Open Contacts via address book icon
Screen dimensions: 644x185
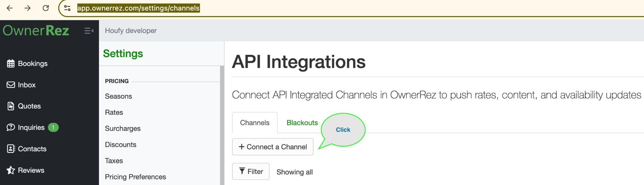point(11,149)
